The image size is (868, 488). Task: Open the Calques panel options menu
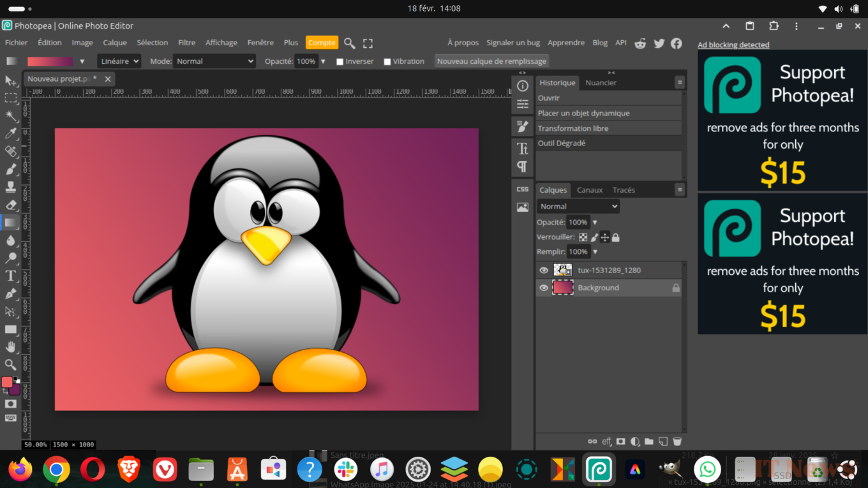pyautogui.click(x=680, y=189)
